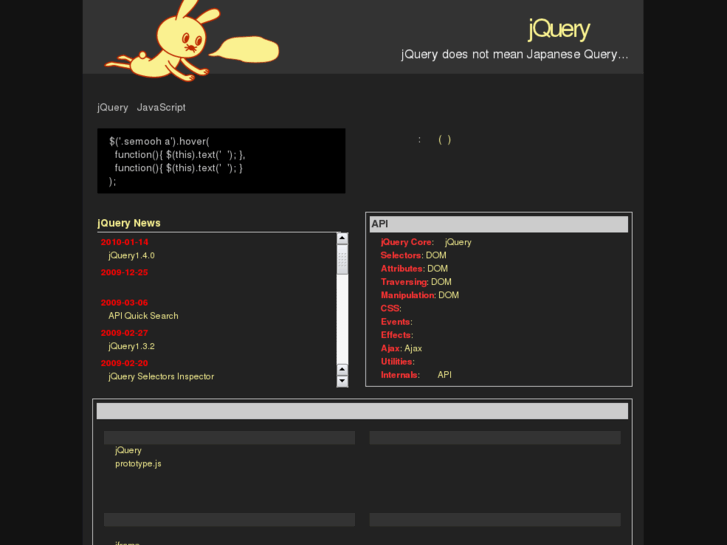Click the API panel header bar
727x545 pixels.
click(x=499, y=224)
